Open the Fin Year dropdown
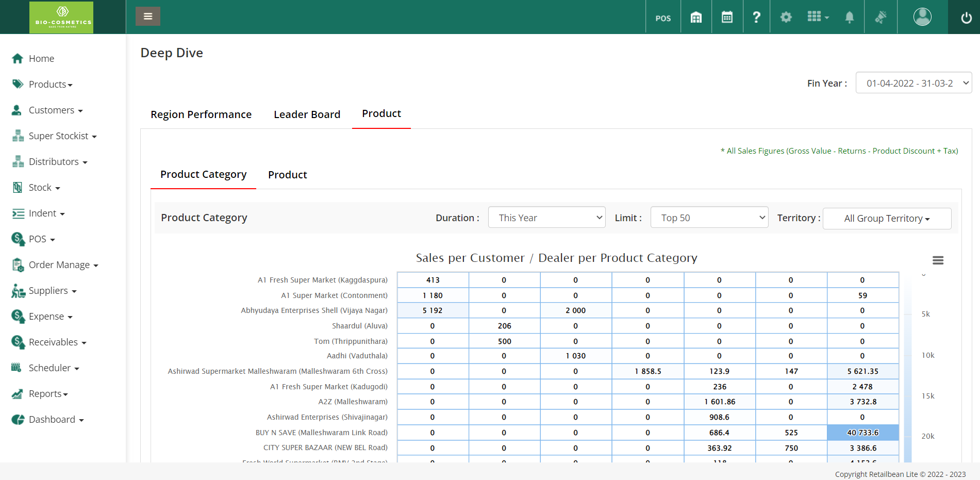 [x=913, y=83]
